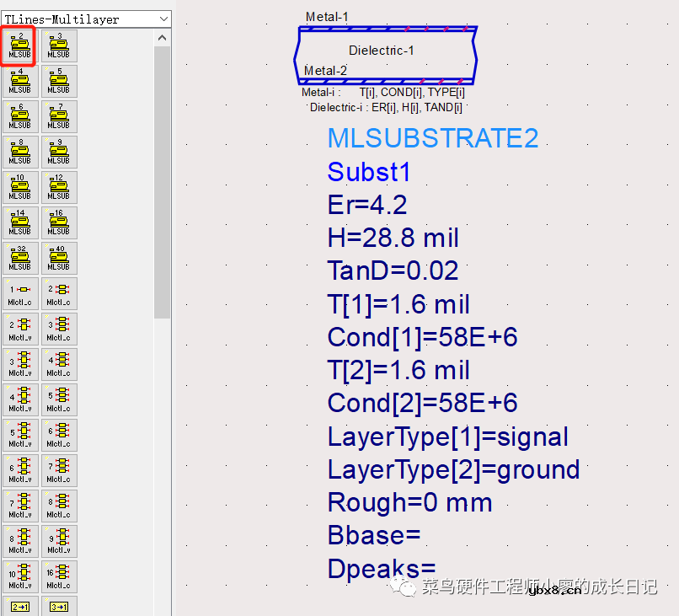This screenshot has height=616, width=679.
Task: Pick the 4-layer MLSUB substrate component
Action: (x=19, y=81)
